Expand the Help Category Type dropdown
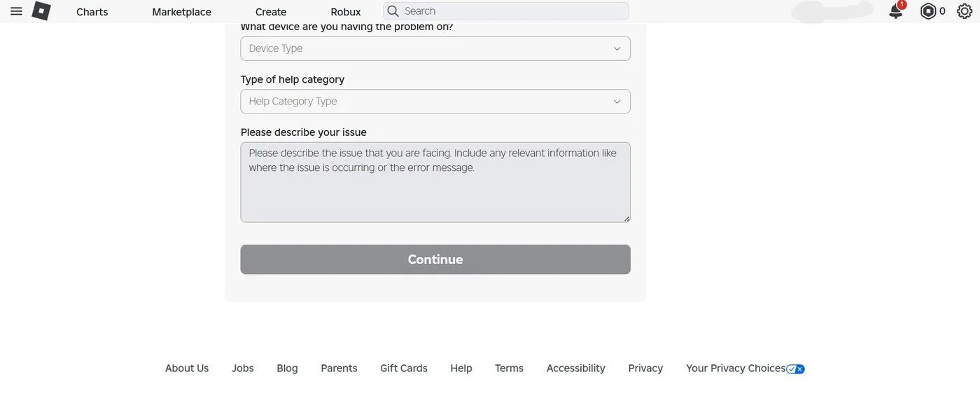 click(435, 101)
